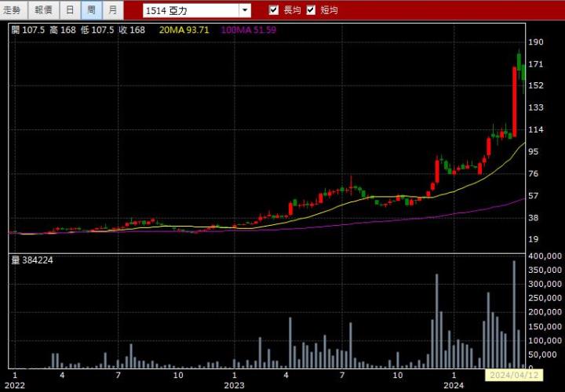This screenshot has height=392, width=565.
Task: Click the 190 price level on the axis
Action: click(536, 42)
